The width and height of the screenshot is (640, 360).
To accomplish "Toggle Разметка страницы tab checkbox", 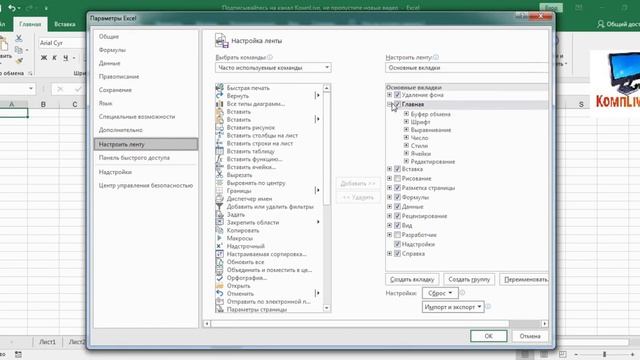I will coord(397,188).
